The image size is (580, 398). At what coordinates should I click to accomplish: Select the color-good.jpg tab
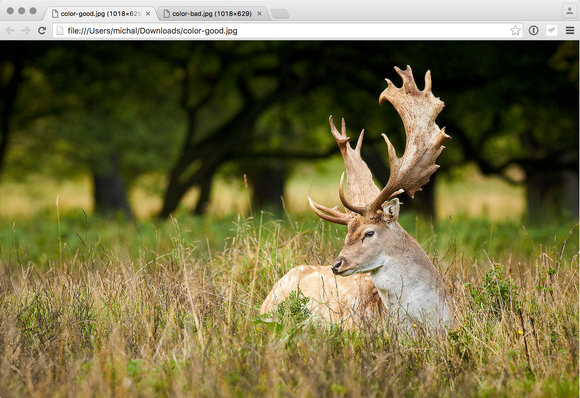[x=100, y=14]
